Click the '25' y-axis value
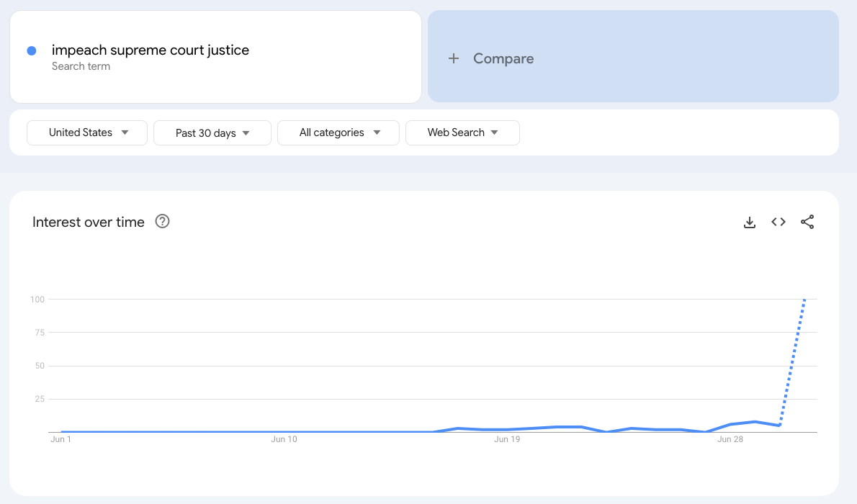The width and height of the screenshot is (857, 504). tap(40, 399)
